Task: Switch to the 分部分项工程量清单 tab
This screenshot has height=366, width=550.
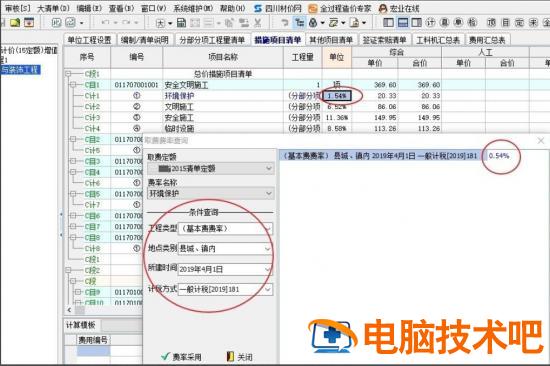Action: (212, 40)
